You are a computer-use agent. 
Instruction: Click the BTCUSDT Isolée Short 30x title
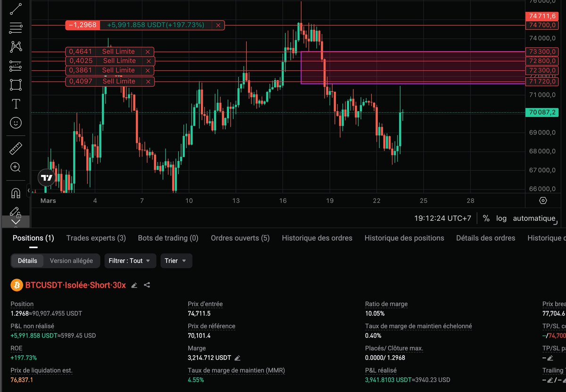75,285
